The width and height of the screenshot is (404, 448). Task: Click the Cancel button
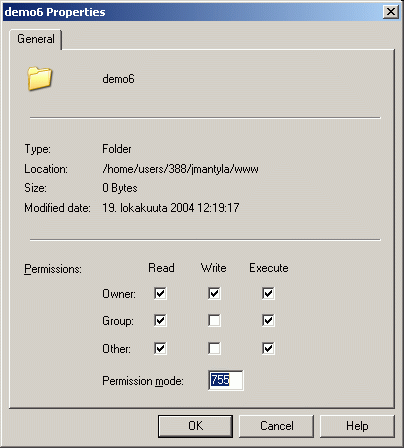(276, 426)
